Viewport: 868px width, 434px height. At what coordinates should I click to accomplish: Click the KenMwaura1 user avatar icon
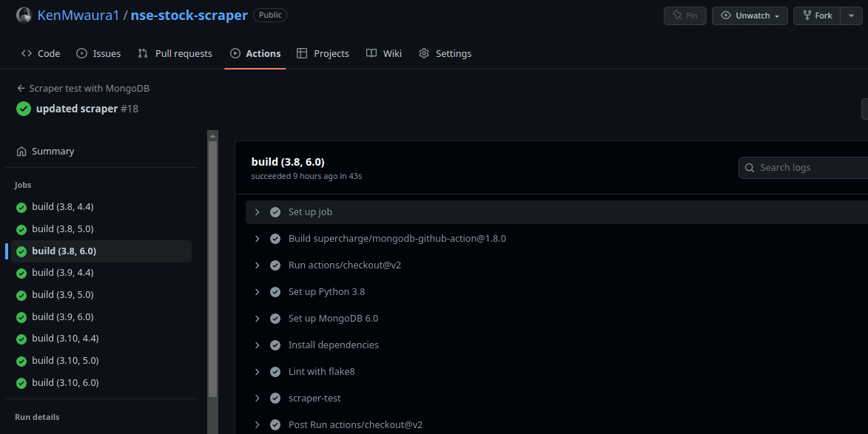pos(24,15)
